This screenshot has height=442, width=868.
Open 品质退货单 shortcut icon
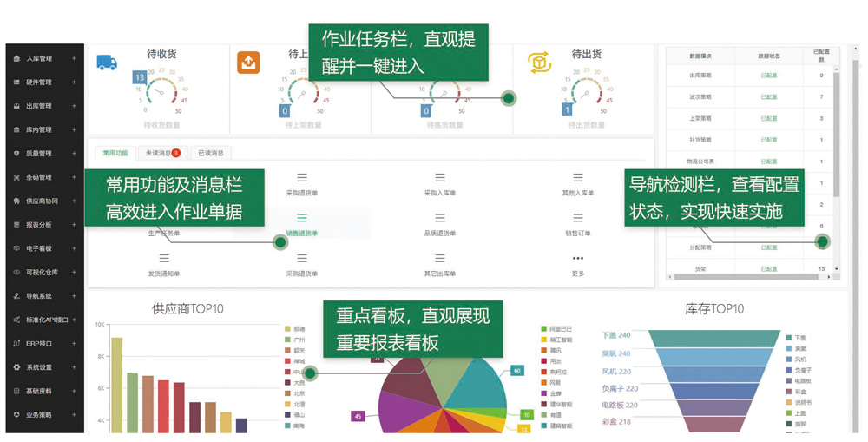coord(440,218)
